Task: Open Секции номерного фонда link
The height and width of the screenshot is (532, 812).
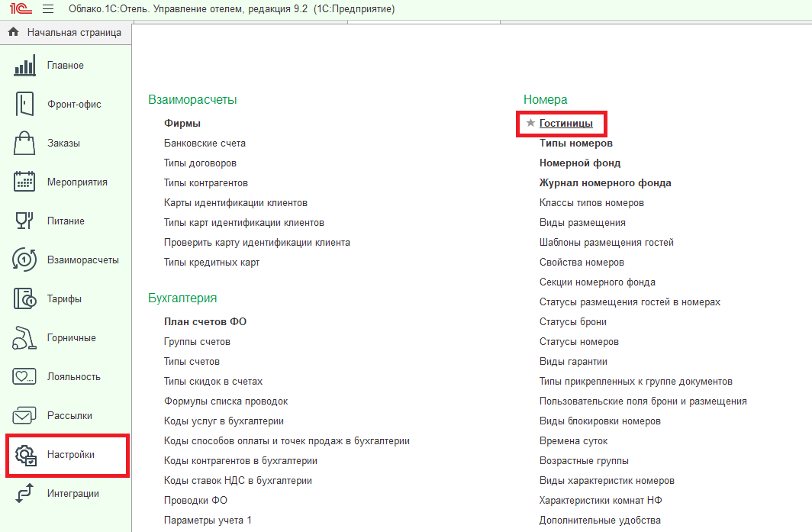Action: coord(597,282)
